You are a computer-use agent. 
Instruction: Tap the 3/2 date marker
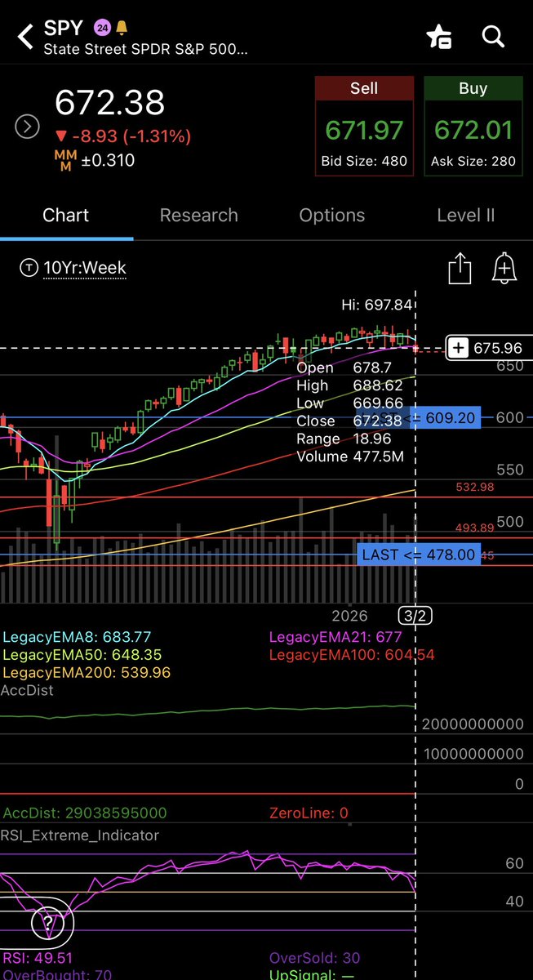coord(415,616)
